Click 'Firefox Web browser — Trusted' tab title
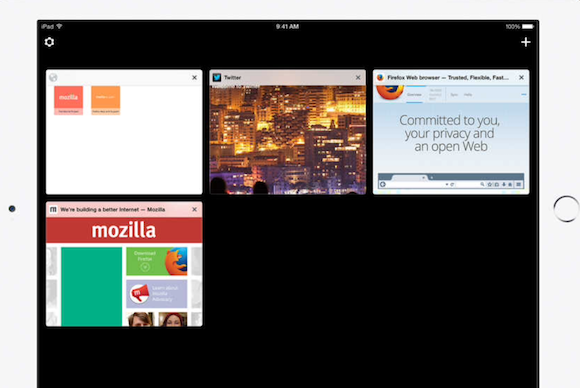580x388 pixels. pyautogui.click(x=448, y=77)
